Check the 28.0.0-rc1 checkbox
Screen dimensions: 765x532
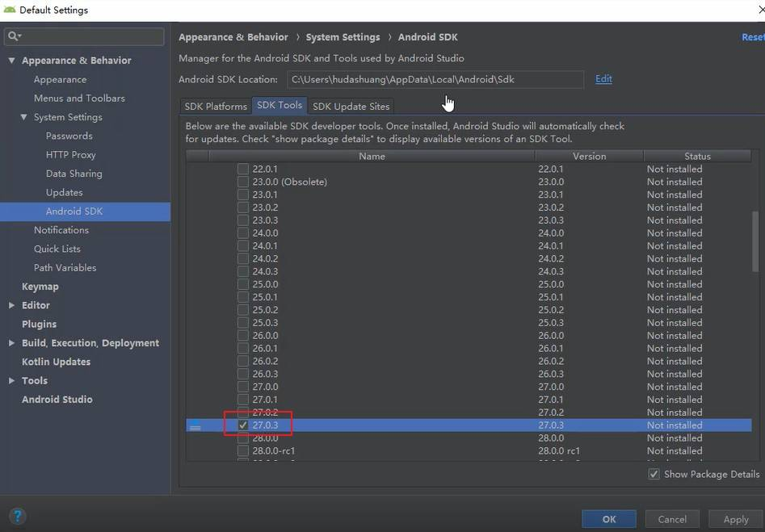pyautogui.click(x=242, y=450)
